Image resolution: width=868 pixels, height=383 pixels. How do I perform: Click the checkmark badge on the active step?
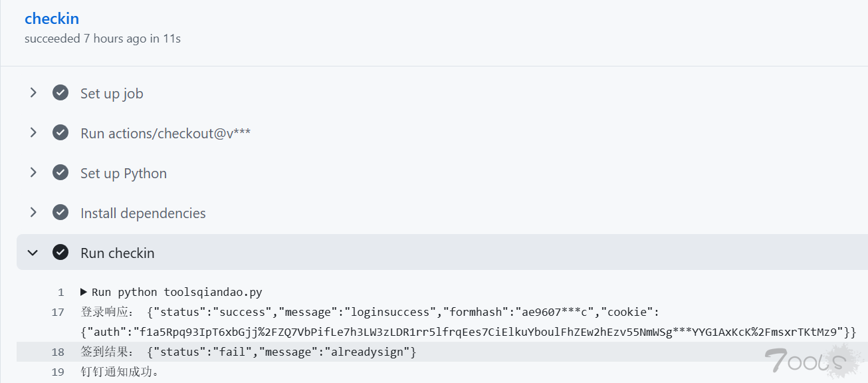pos(60,253)
